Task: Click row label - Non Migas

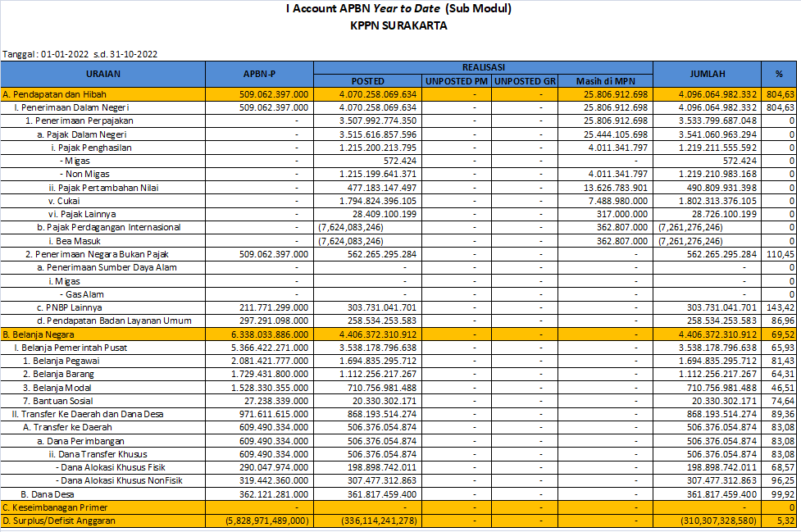Action: [84, 174]
